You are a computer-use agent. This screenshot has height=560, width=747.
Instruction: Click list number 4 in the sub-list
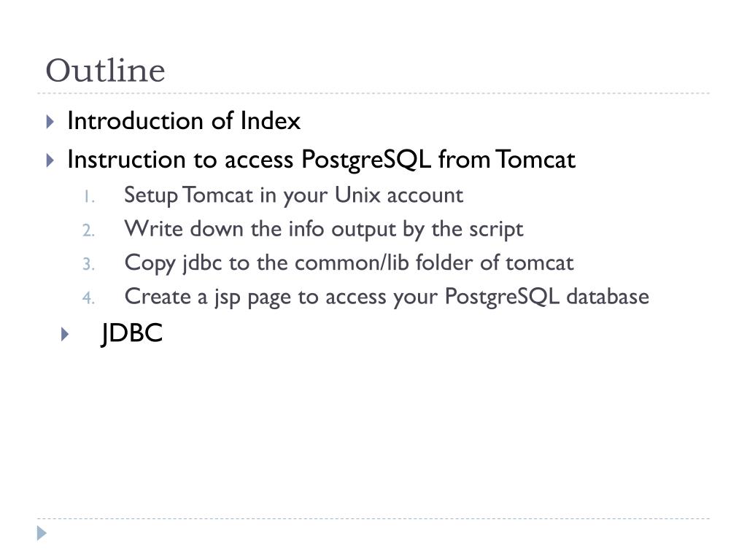click(x=88, y=298)
